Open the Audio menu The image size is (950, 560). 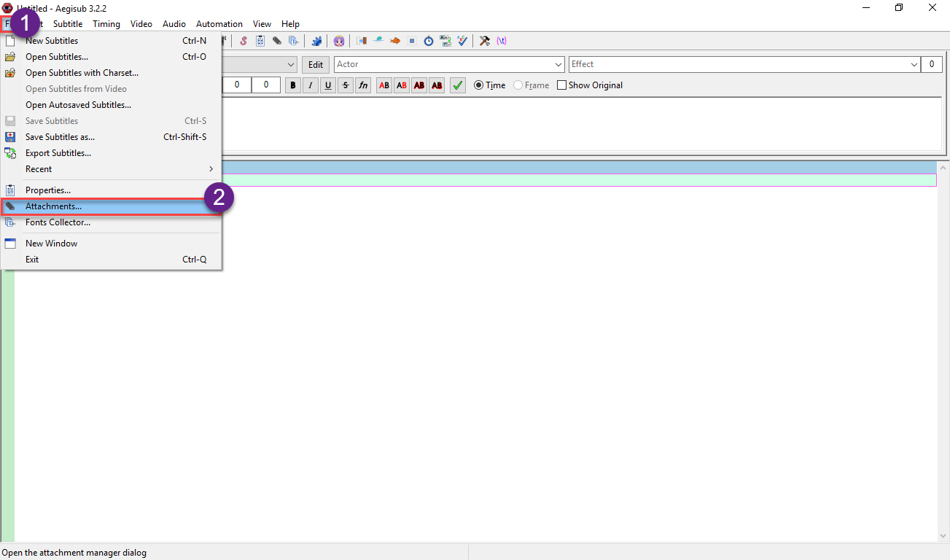pyautogui.click(x=174, y=24)
